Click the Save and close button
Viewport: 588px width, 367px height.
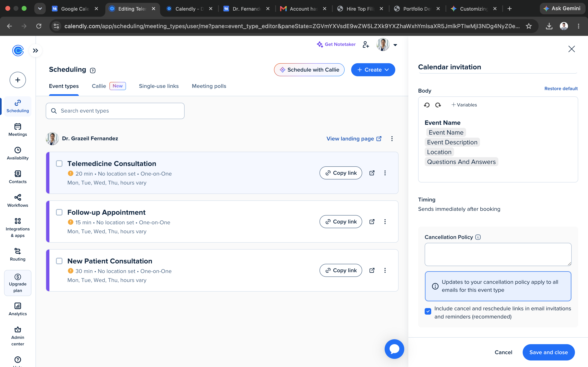click(x=549, y=352)
